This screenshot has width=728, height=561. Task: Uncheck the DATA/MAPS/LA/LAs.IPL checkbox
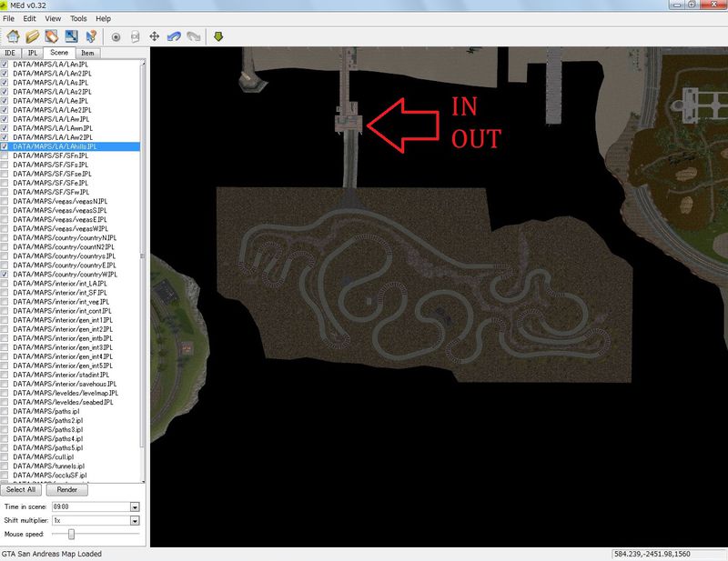tap(5, 82)
